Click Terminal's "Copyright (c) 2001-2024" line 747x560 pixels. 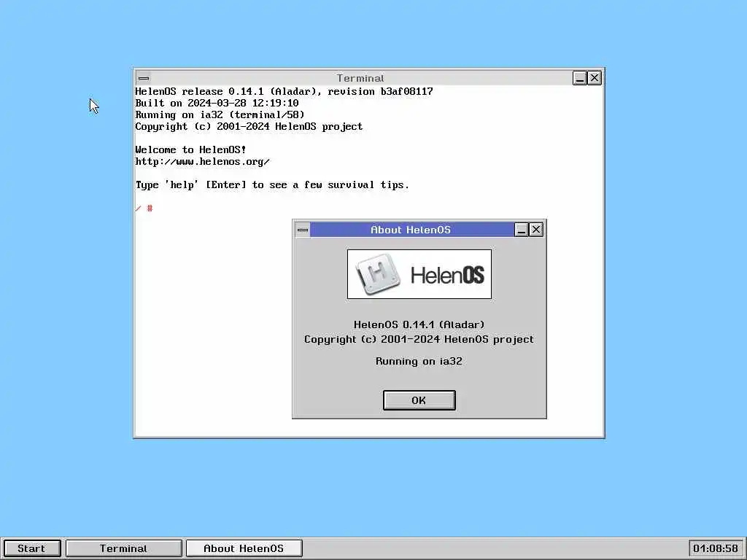pos(249,127)
